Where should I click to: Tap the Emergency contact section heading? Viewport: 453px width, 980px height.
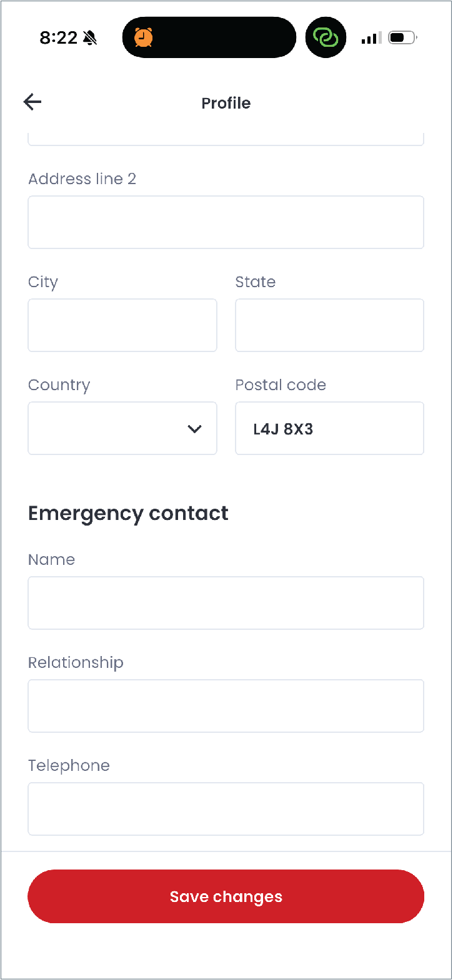pos(128,514)
